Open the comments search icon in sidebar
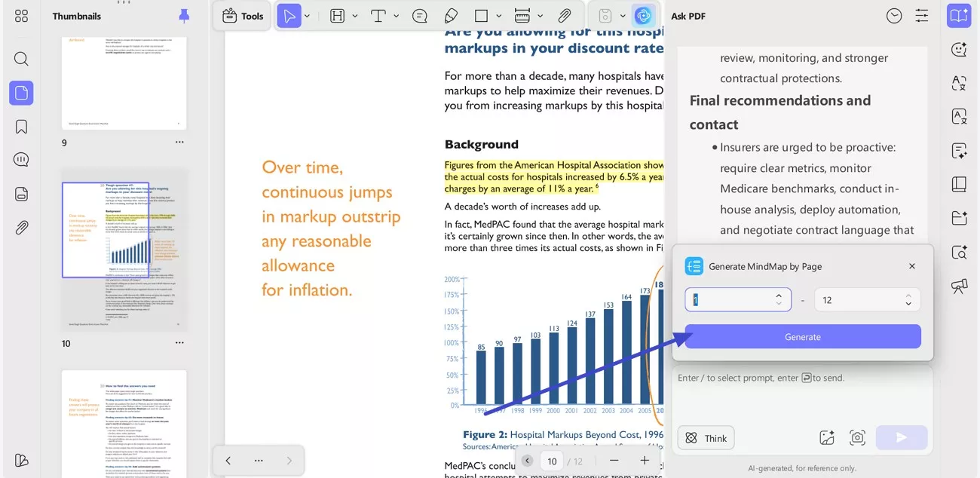 coord(21,160)
